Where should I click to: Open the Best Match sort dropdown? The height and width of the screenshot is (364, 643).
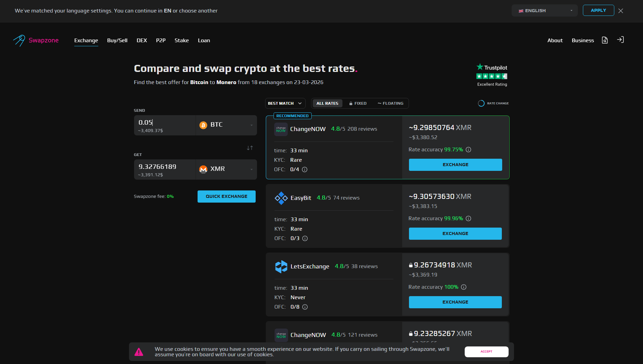[x=285, y=103]
